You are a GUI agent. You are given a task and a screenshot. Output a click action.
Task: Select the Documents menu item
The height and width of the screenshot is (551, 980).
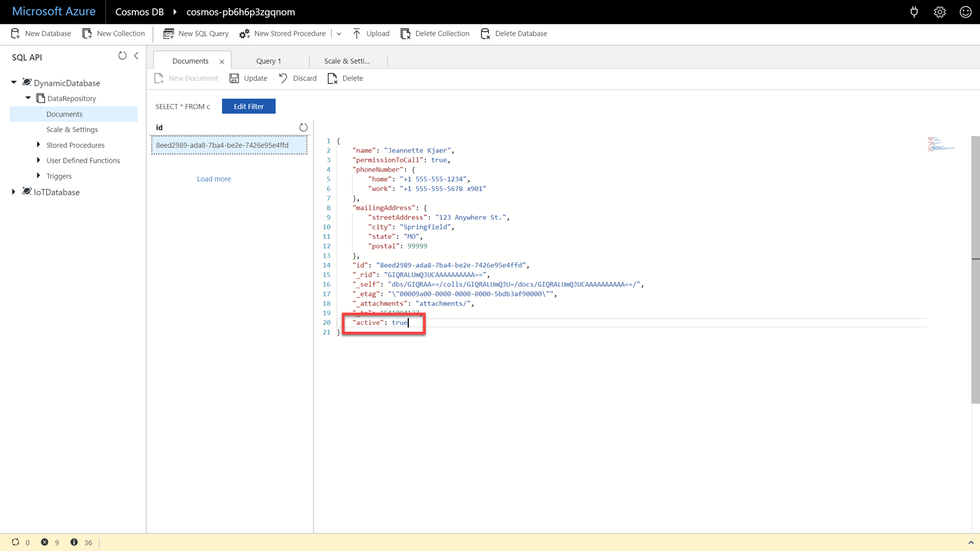(x=64, y=113)
